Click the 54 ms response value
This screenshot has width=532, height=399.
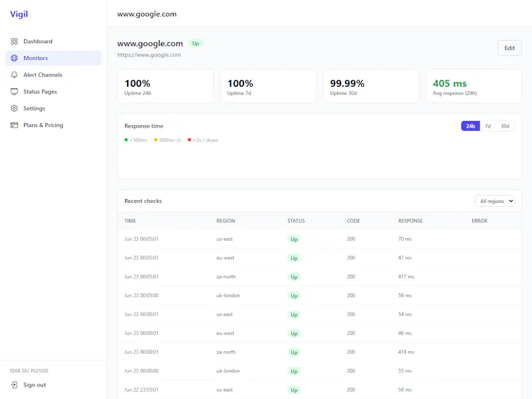[405, 314]
